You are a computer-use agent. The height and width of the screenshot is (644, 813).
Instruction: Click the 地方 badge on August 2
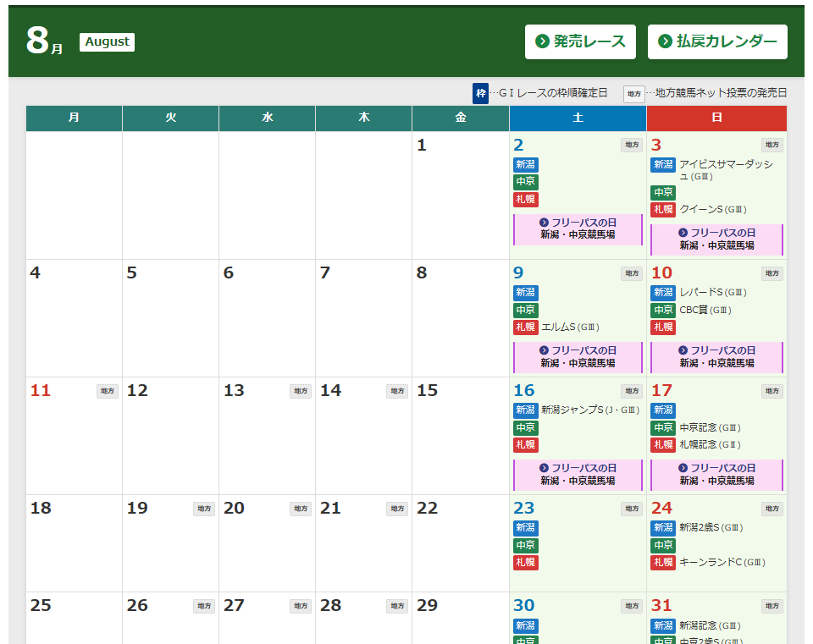click(x=632, y=146)
